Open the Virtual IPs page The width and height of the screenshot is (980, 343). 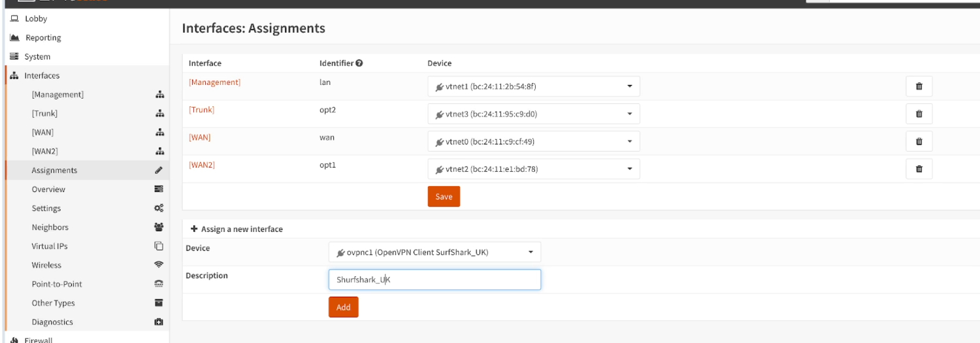click(50, 246)
